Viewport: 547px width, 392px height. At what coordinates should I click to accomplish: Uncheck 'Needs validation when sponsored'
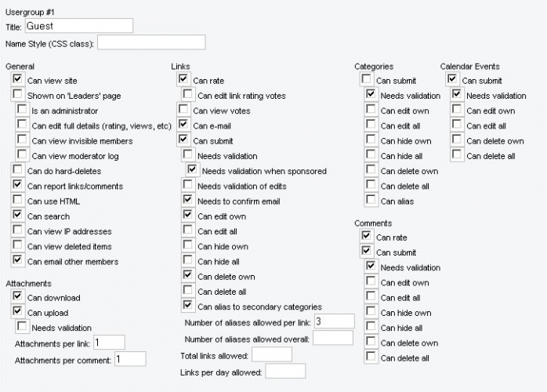click(x=192, y=170)
